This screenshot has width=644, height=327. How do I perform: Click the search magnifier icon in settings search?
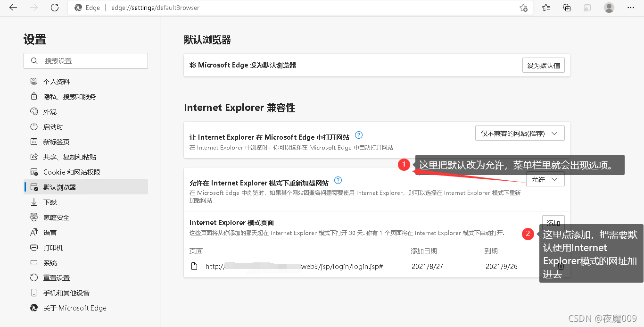pyautogui.click(x=34, y=61)
